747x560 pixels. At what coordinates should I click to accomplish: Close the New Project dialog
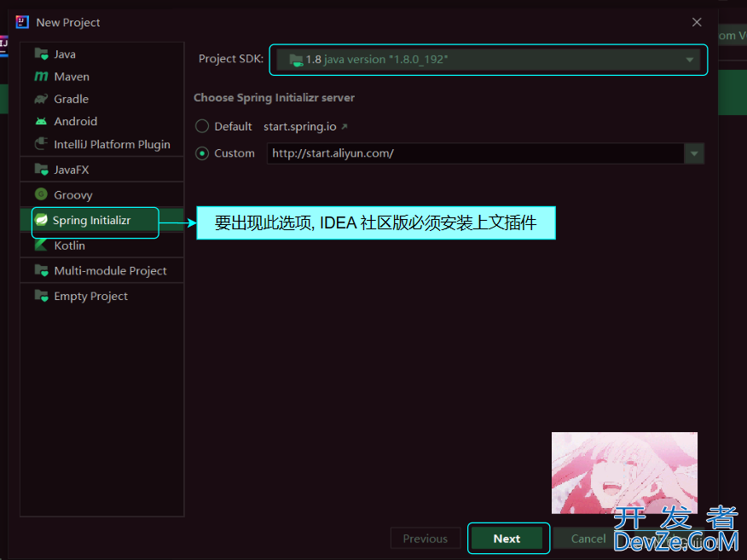click(x=697, y=22)
